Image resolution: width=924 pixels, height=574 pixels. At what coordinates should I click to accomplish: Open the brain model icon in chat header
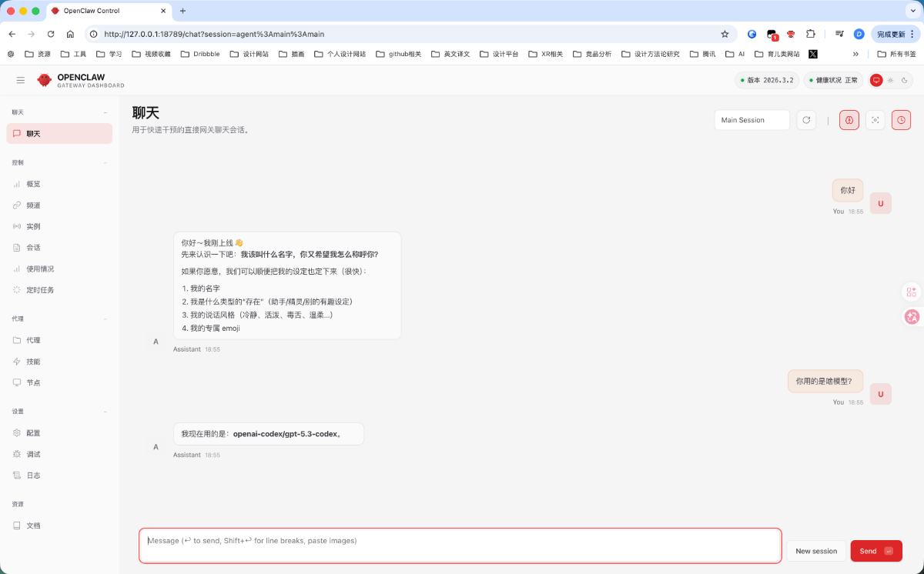pyautogui.click(x=849, y=120)
